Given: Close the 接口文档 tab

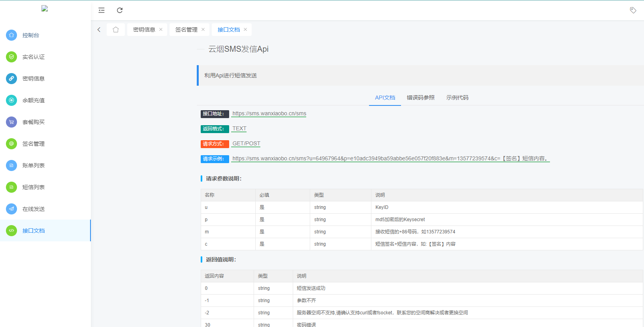Looking at the screenshot, I should pos(245,30).
